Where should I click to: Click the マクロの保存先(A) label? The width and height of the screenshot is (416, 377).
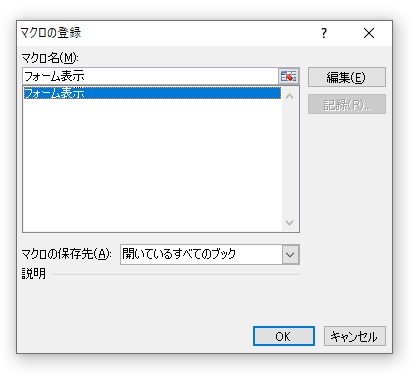pos(66,254)
